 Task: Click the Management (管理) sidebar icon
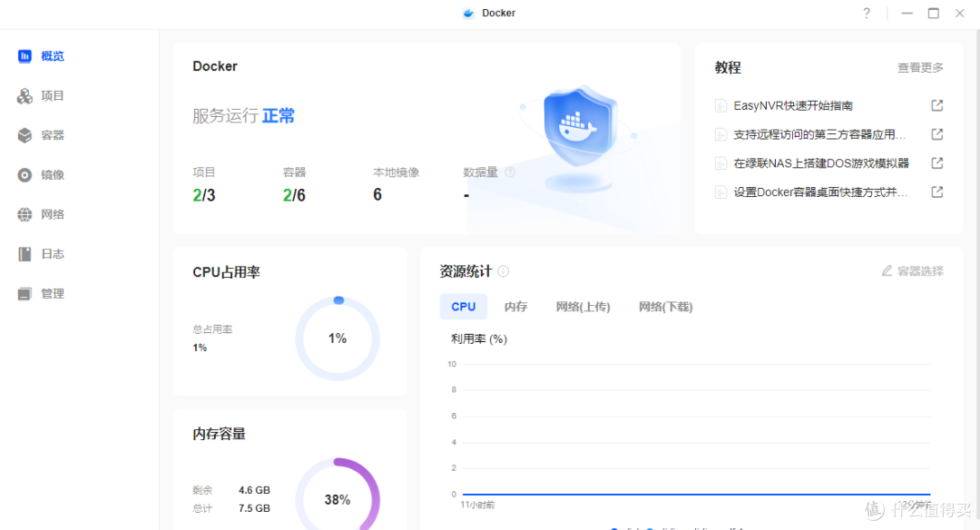24,294
